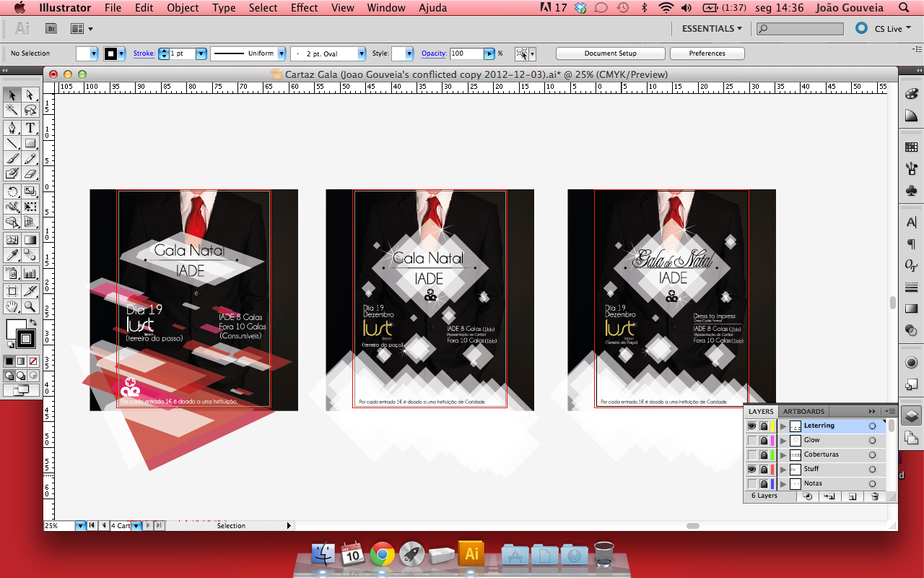Choose the Rectangle tool
This screenshot has height=578, width=924.
(30, 143)
